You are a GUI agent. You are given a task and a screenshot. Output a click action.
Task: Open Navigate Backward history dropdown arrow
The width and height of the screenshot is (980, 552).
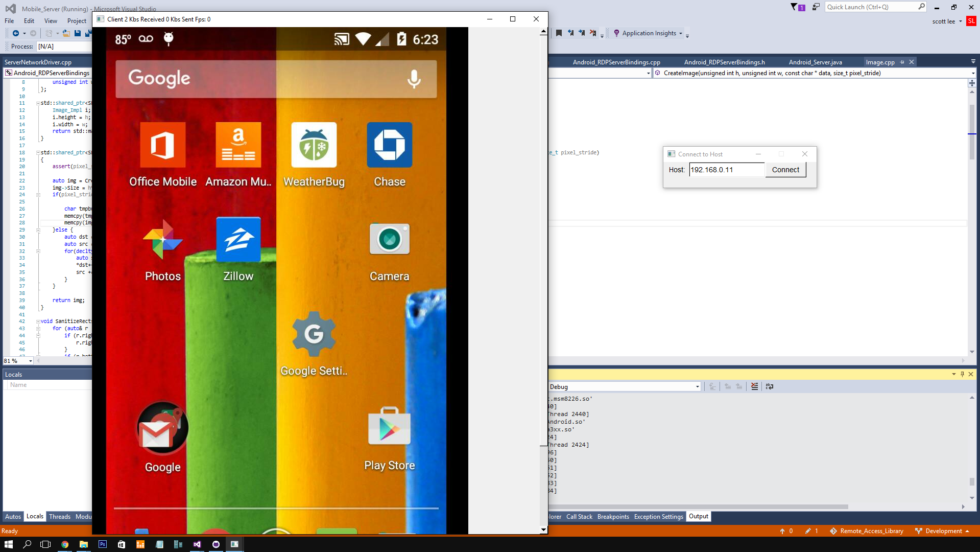pyautogui.click(x=24, y=33)
